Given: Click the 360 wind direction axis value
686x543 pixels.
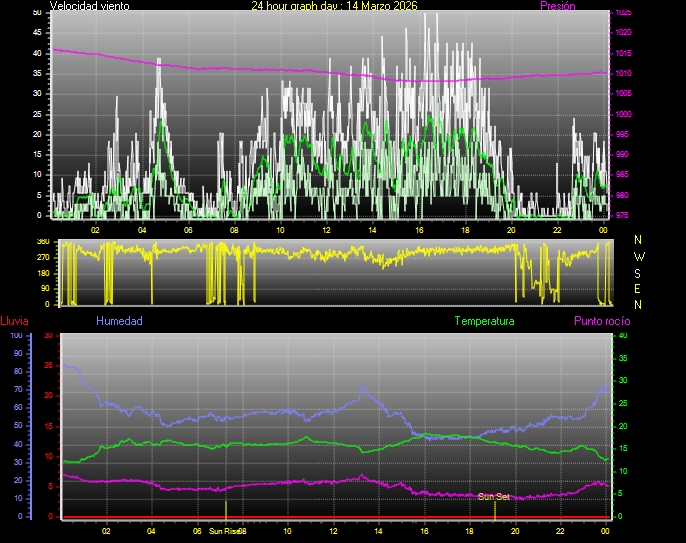Looking at the screenshot, I should [43, 242].
